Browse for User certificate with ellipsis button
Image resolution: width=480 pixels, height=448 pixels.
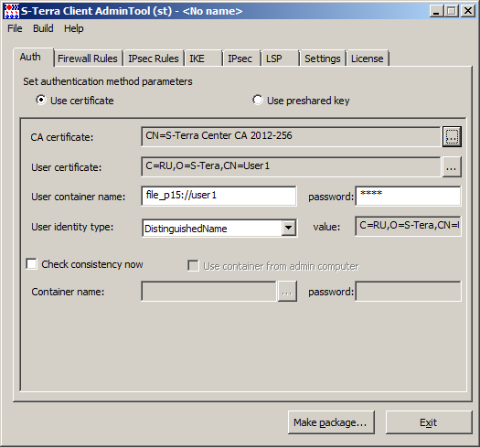click(x=452, y=167)
